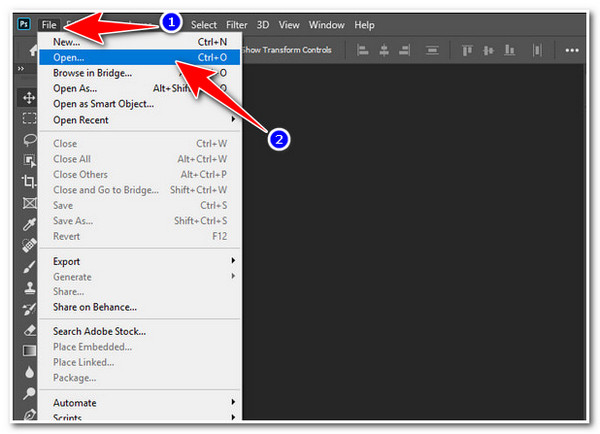This screenshot has width=600, height=434.
Task: Select the Crop tool
Action: pos(29,181)
